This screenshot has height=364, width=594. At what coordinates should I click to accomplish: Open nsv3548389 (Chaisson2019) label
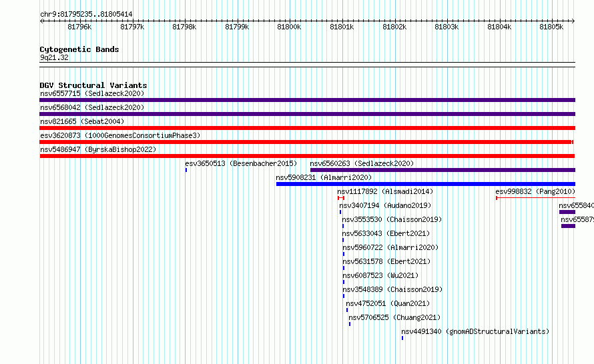393,289
